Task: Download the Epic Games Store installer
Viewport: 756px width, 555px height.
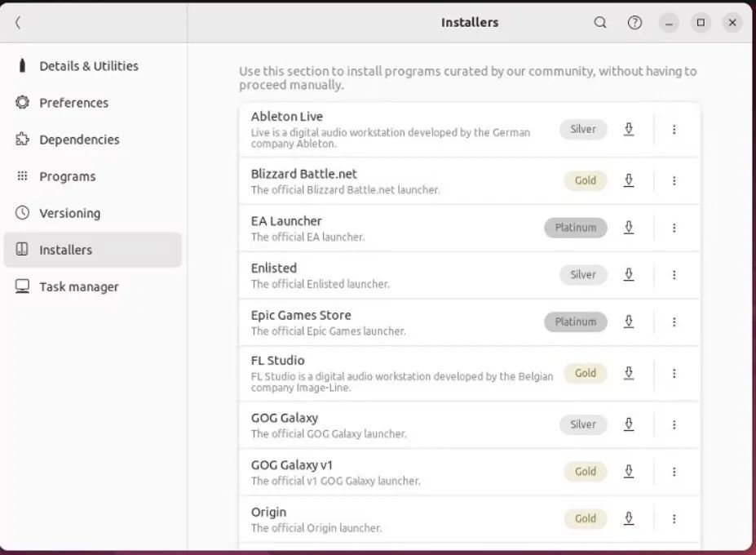Action: coord(629,322)
